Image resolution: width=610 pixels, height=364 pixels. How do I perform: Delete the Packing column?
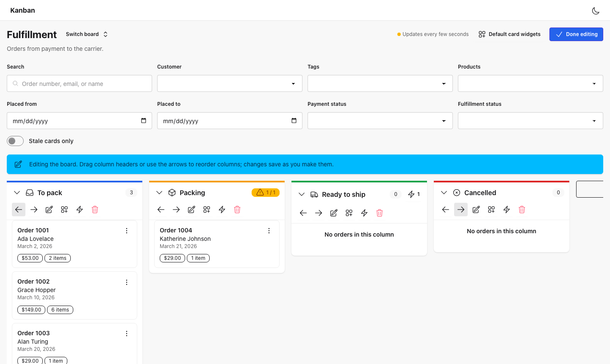click(x=237, y=210)
